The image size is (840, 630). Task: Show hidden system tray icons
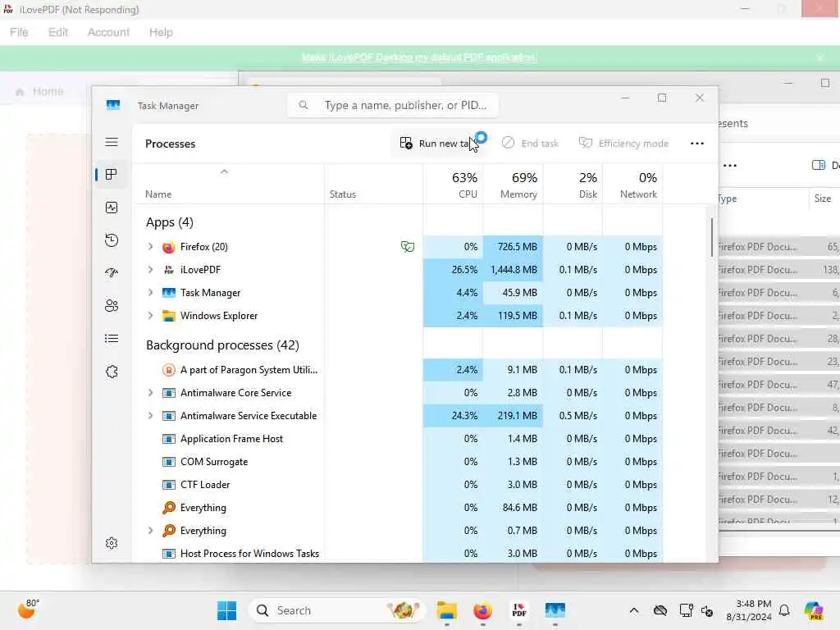point(634,610)
